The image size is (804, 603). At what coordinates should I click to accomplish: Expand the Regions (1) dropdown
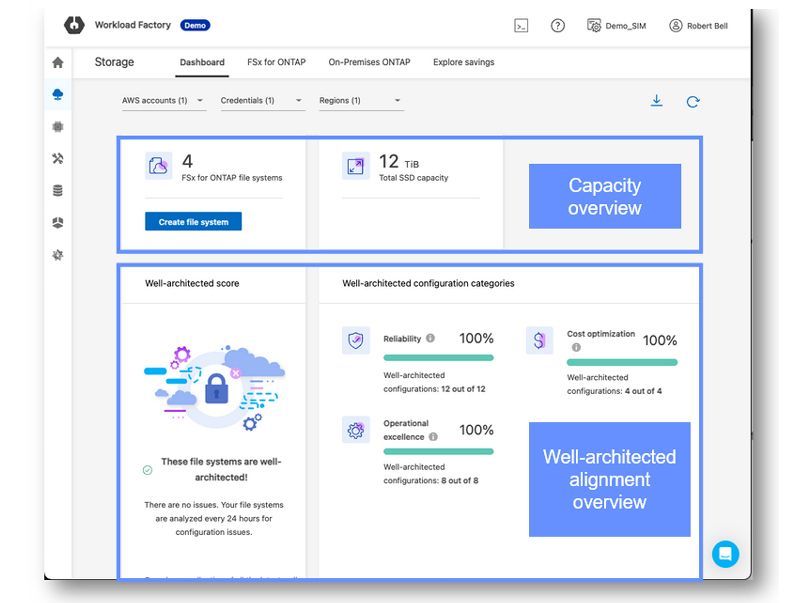[x=361, y=100]
